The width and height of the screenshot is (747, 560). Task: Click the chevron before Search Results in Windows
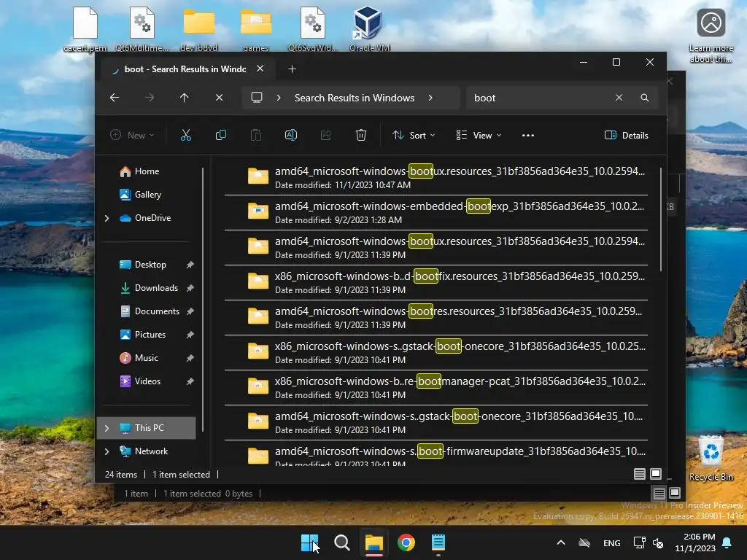279,98
